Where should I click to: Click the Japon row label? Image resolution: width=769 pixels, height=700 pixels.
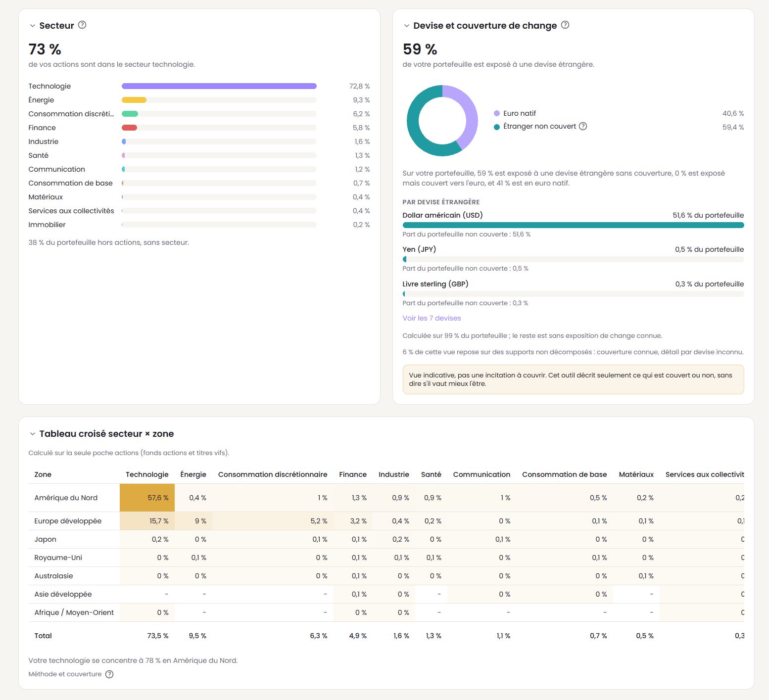pyautogui.click(x=45, y=539)
